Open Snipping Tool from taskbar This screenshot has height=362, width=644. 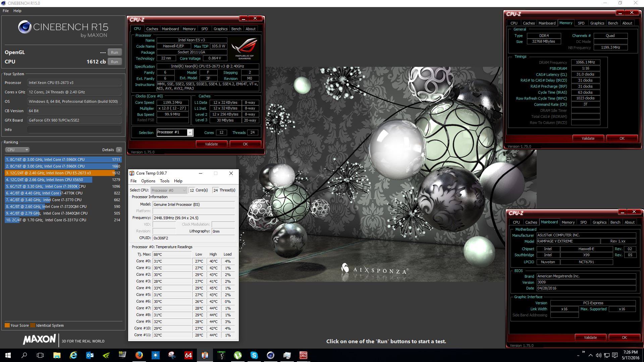coord(172,355)
